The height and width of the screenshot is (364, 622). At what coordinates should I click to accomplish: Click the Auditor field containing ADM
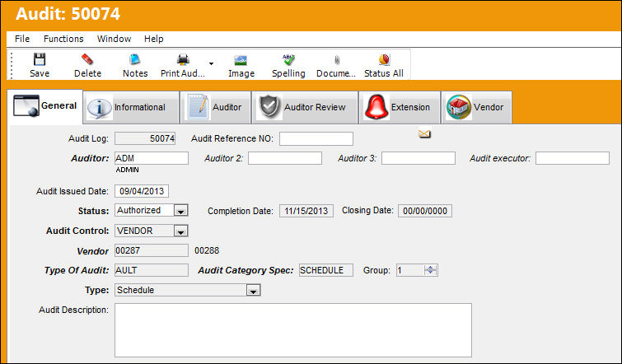click(152, 158)
